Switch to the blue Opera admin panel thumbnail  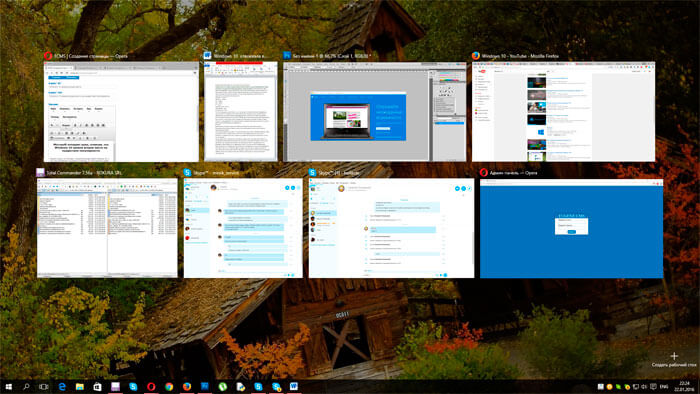pos(571,228)
